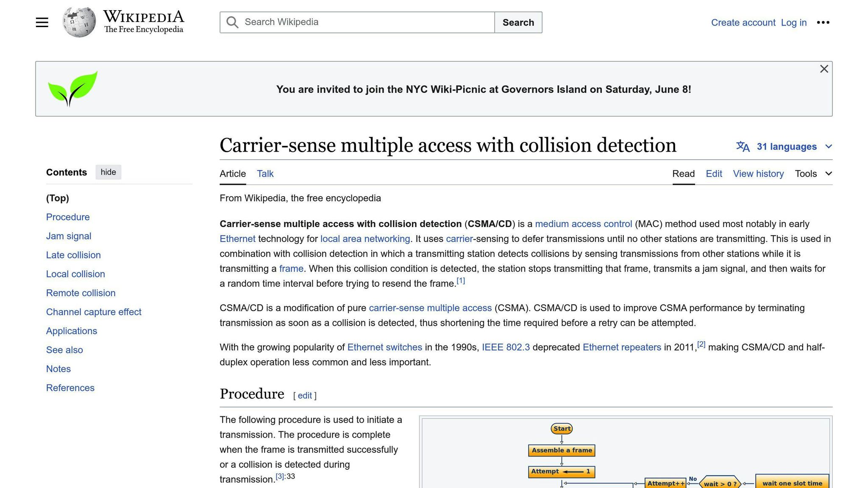
Task: Click the Wikipedia globe logo
Action: (79, 22)
